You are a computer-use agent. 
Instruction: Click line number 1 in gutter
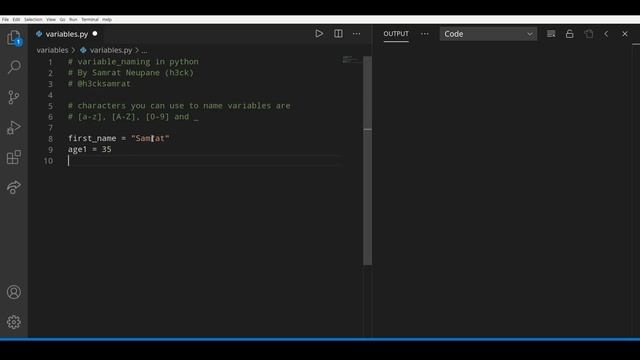click(50, 62)
